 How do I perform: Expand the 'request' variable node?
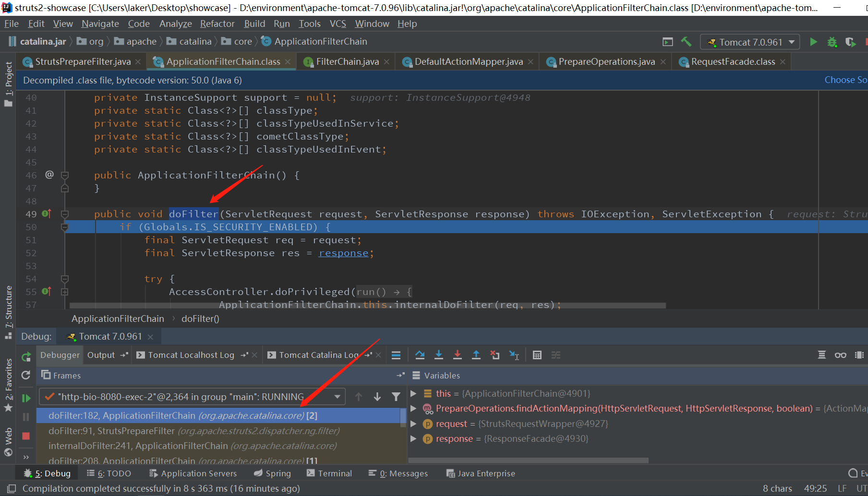pos(413,424)
